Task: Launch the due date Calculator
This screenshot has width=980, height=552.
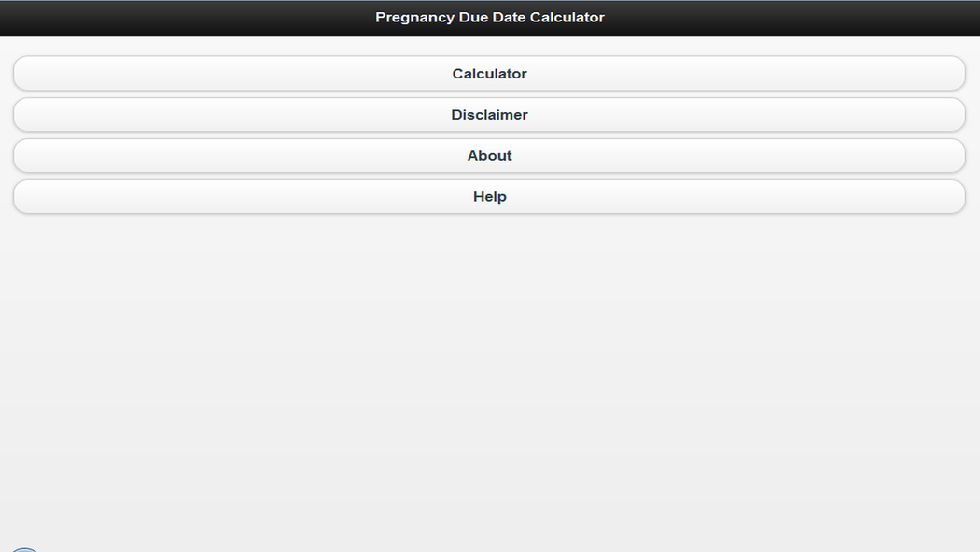Action: (489, 74)
